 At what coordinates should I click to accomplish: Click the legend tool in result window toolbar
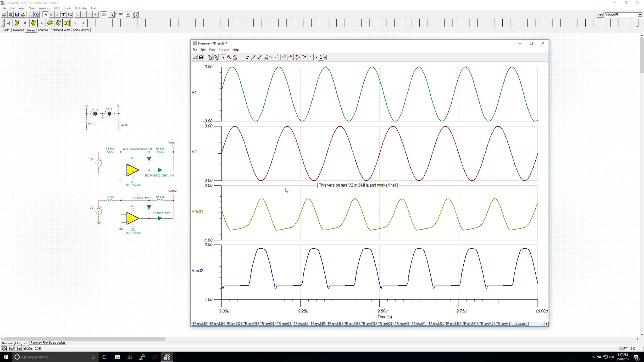(266, 58)
